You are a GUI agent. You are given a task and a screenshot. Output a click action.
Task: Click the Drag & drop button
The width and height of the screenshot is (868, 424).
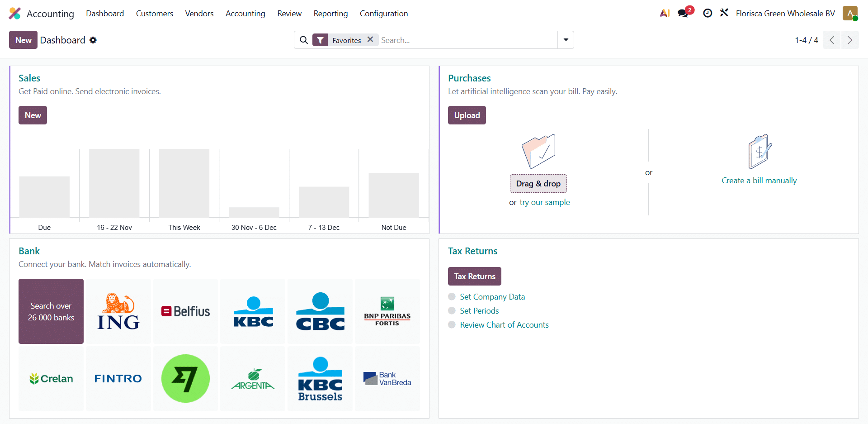point(538,184)
